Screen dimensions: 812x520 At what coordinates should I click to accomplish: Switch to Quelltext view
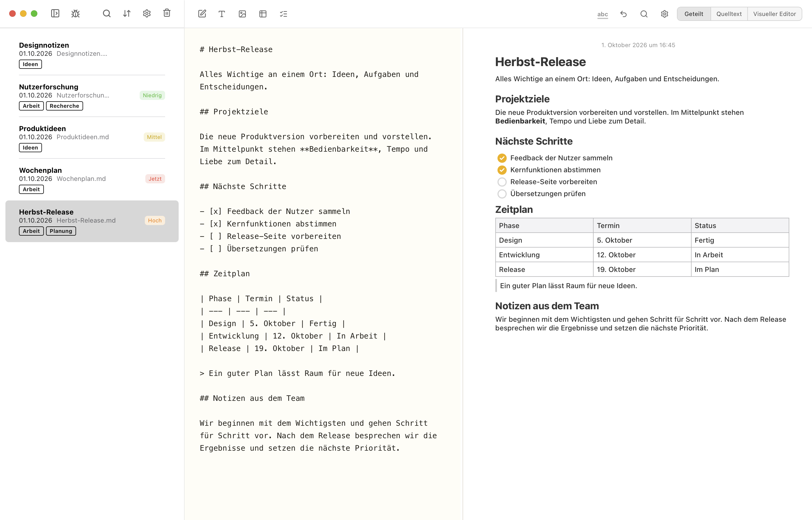tap(729, 14)
